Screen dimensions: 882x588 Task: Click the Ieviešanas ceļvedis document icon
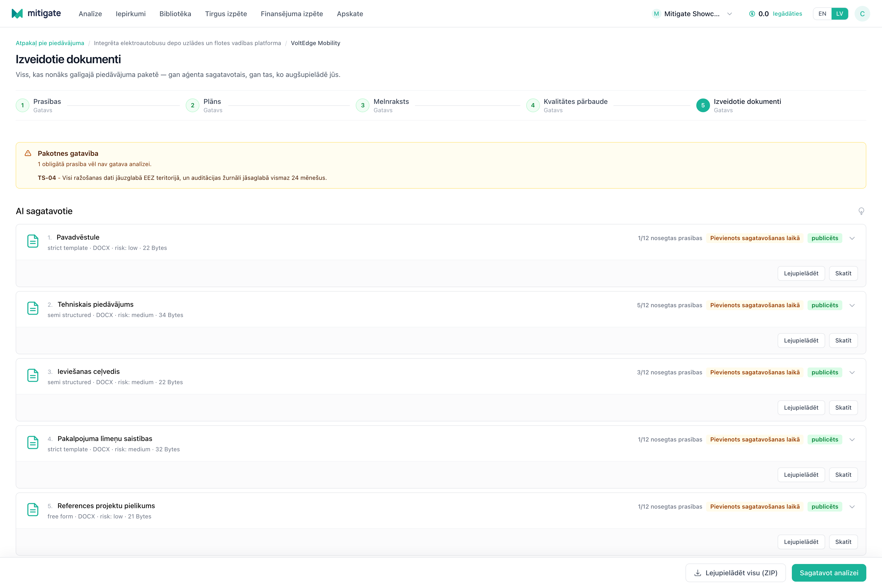coord(33,375)
